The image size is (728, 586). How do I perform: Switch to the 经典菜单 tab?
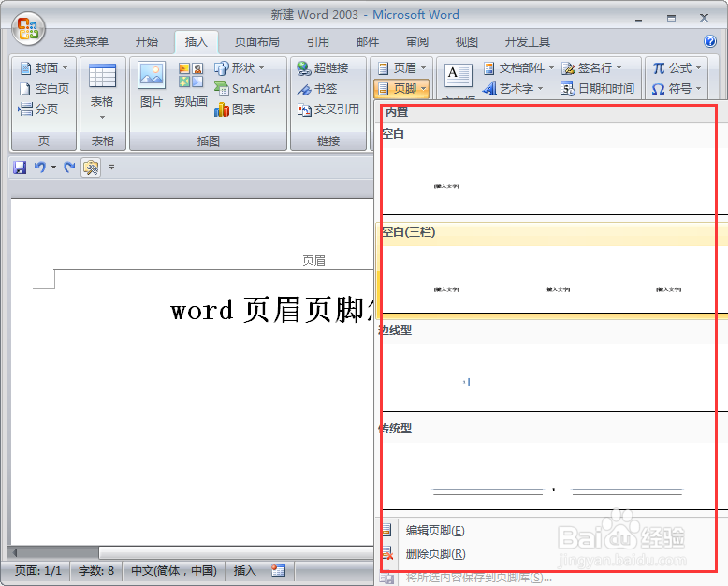(86, 42)
